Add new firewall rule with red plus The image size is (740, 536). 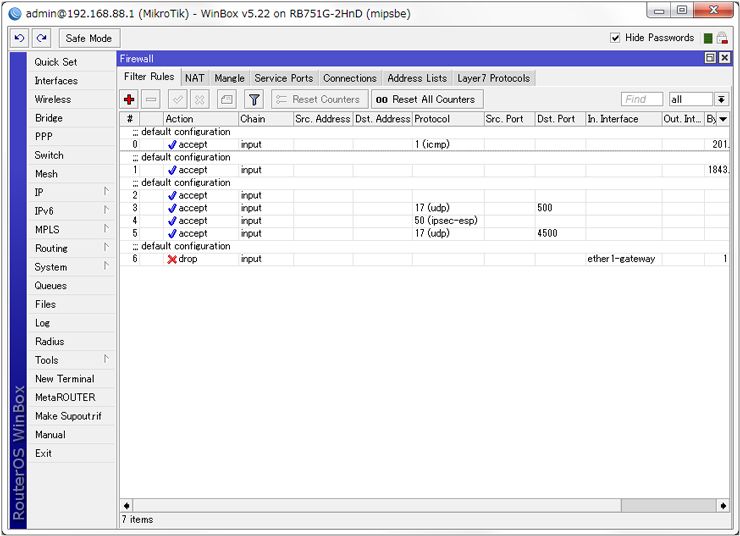(x=129, y=100)
